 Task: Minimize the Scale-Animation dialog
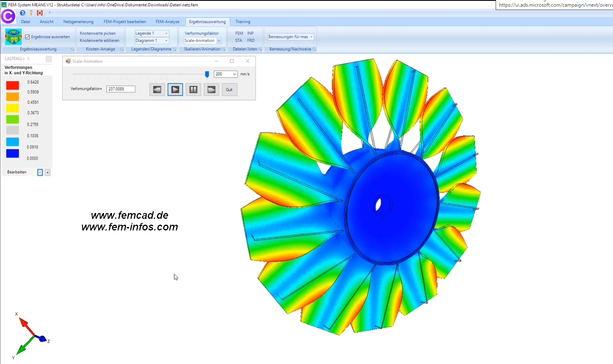(x=216, y=61)
